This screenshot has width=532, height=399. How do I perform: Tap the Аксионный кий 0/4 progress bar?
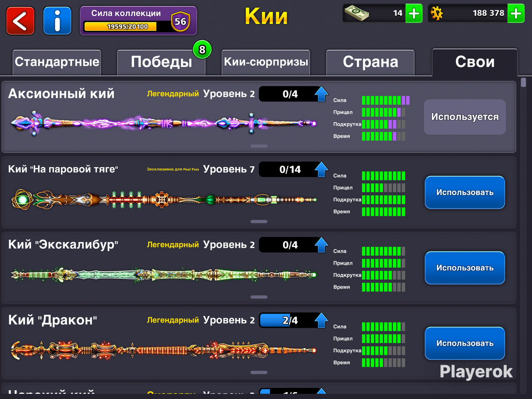click(x=290, y=94)
